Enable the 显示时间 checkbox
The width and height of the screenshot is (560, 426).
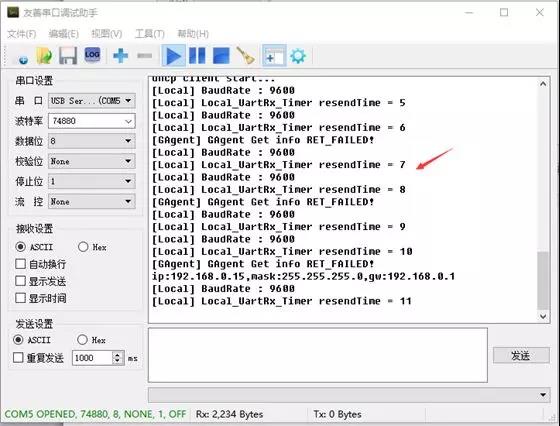point(21,298)
